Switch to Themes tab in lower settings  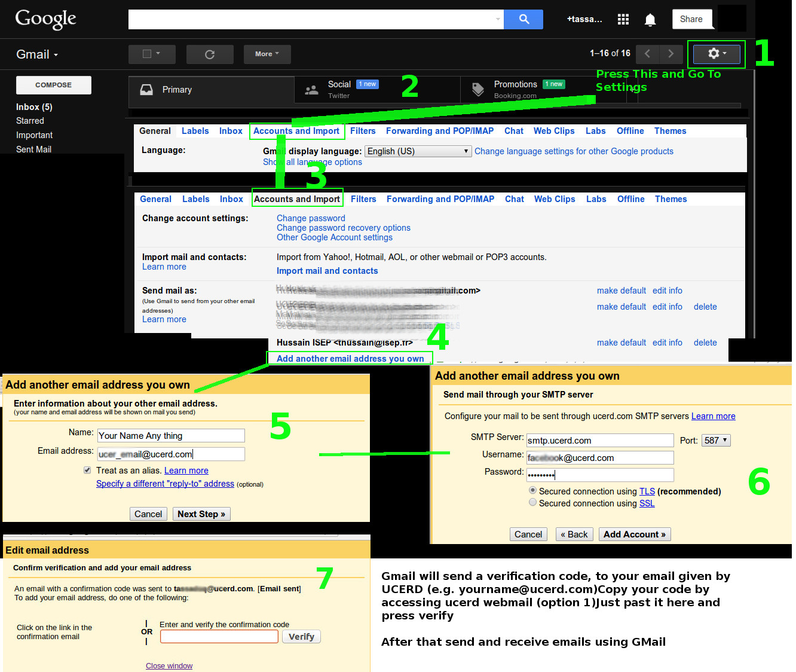tap(671, 199)
